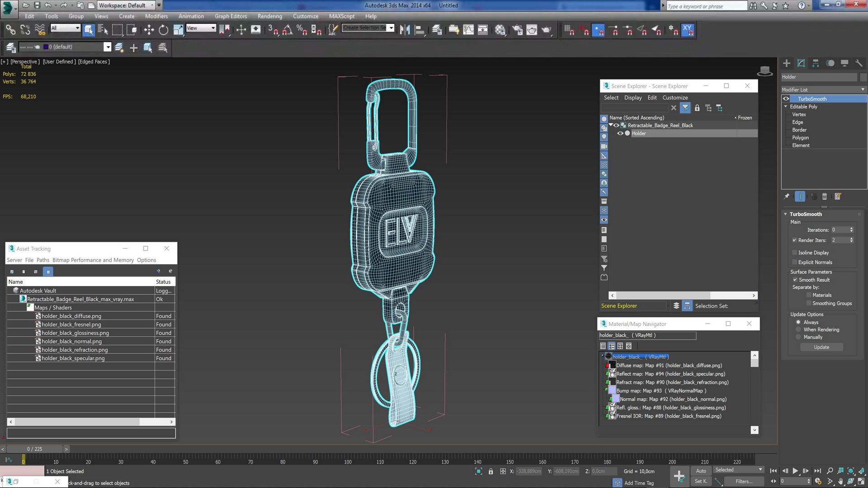Open Bitmap Performance and Memory menu
The image size is (868, 488).
(x=93, y=260)
